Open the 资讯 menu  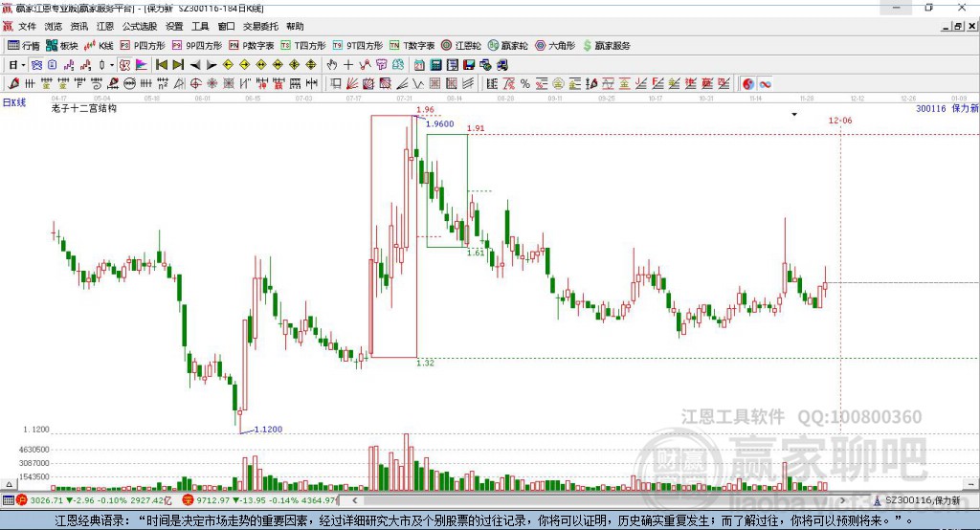pos(79,26)
